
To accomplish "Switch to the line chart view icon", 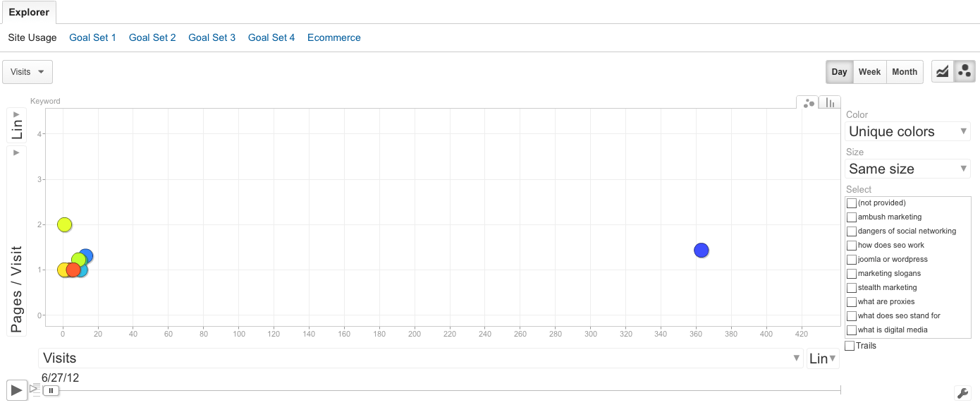I will click(943, 71).
